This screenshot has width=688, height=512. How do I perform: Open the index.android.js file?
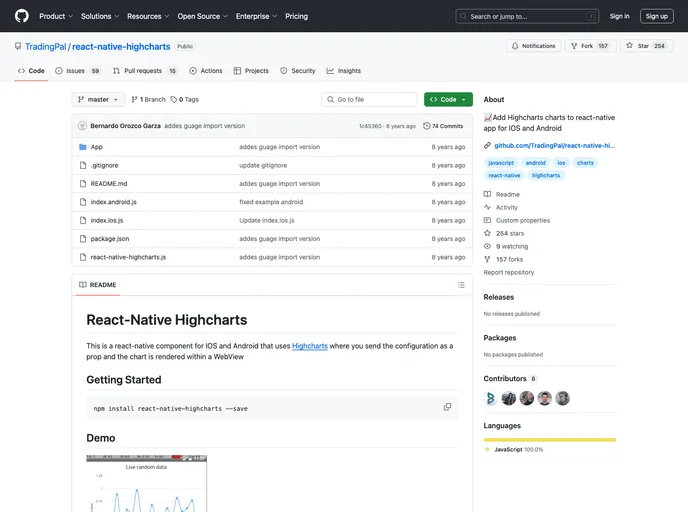(114, 202)
